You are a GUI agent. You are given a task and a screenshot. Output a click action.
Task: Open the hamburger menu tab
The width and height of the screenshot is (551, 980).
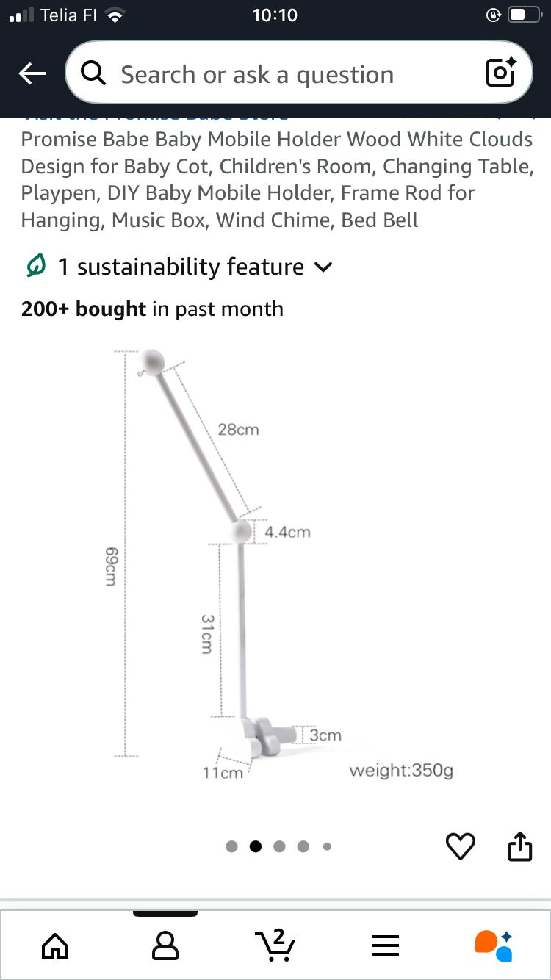385,945
